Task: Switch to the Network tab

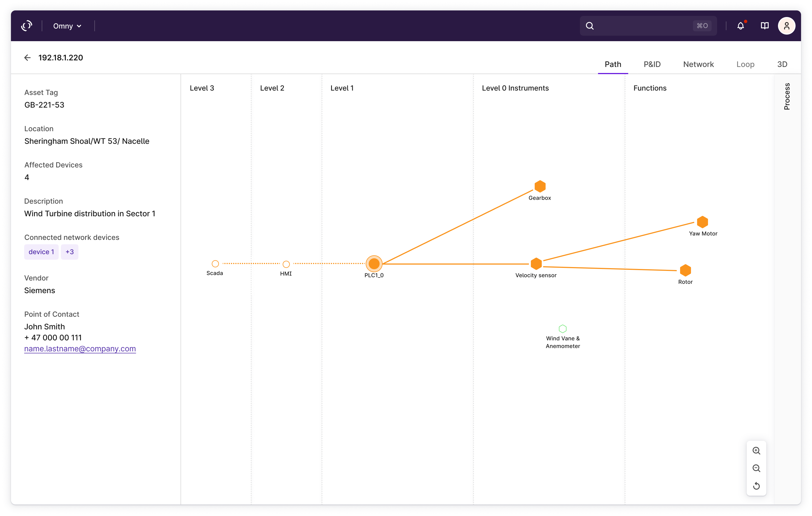Action: [698, 64]
